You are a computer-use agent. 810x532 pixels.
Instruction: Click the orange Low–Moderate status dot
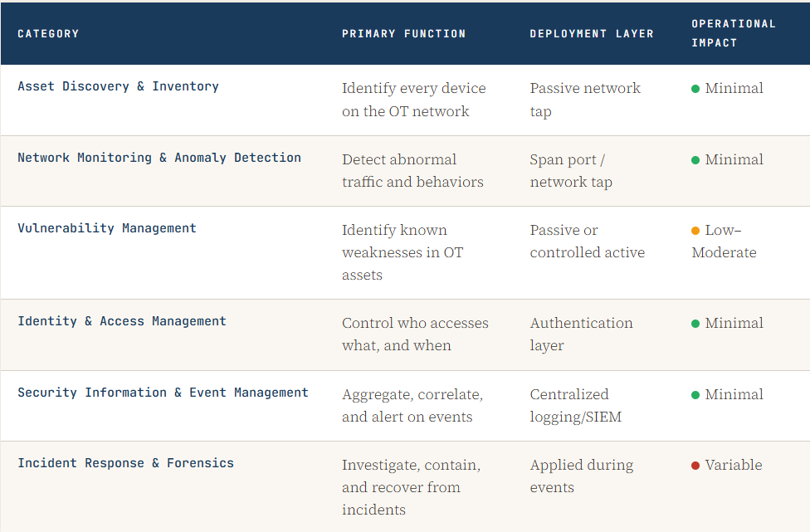click(x=695, y=231)
